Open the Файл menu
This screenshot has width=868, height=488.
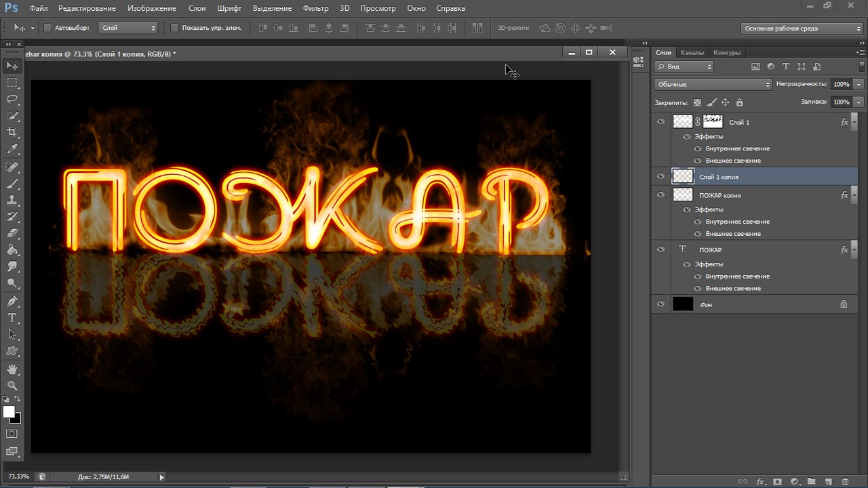point(39,8)
